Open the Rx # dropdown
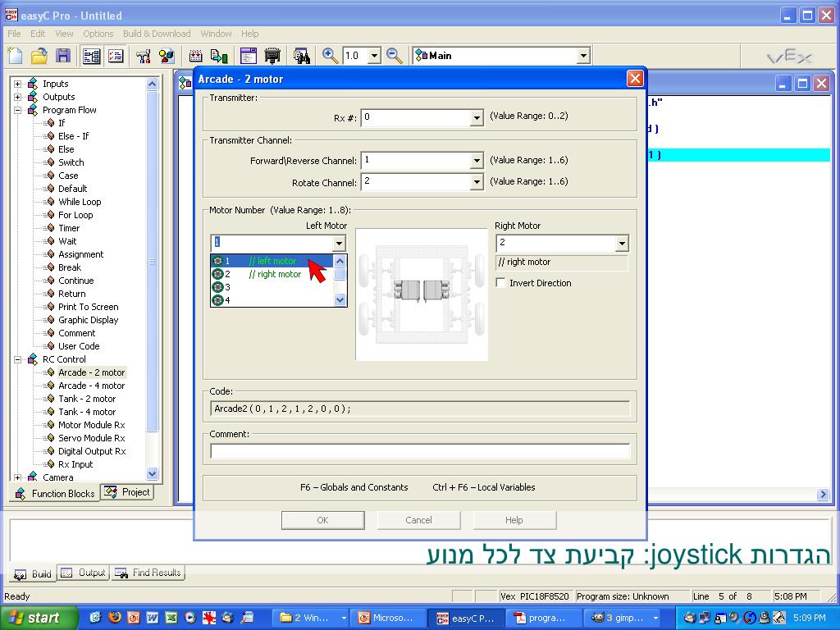840x630 pixels. (477, 117)
